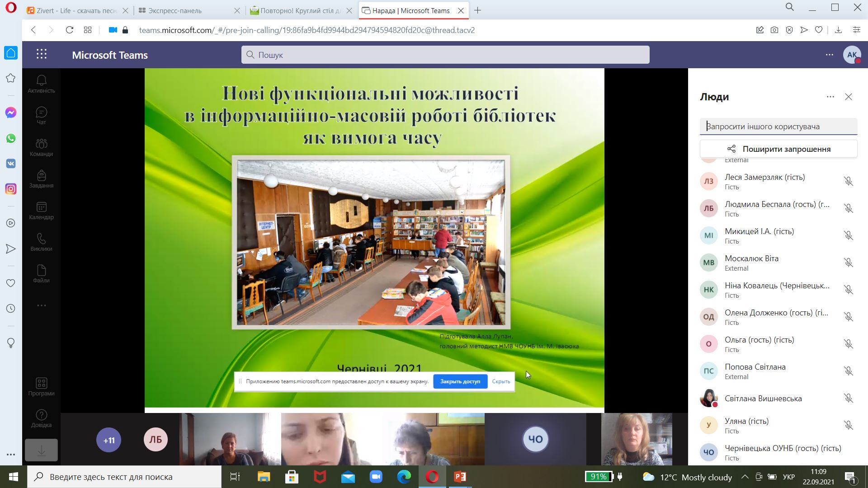Open Calls (Виклики) in Teams sidebar
868x488 pixels.
(41, 242)
